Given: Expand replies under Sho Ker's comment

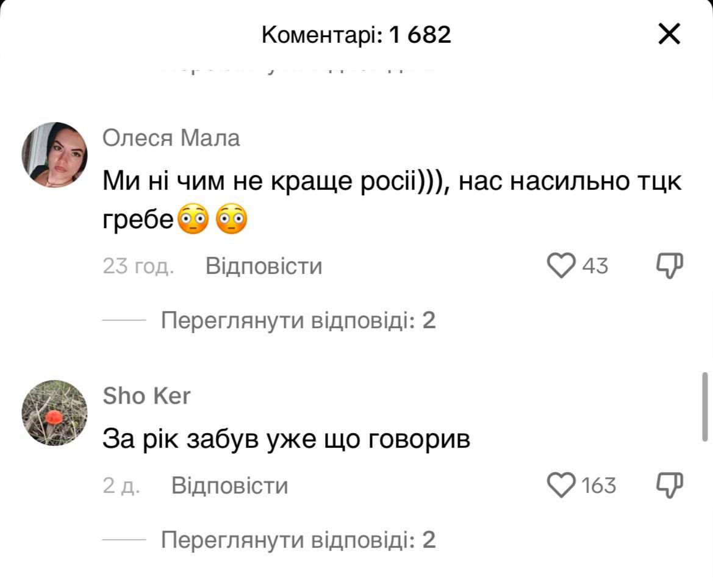Looking at the screenshot, I should [298, 540].
